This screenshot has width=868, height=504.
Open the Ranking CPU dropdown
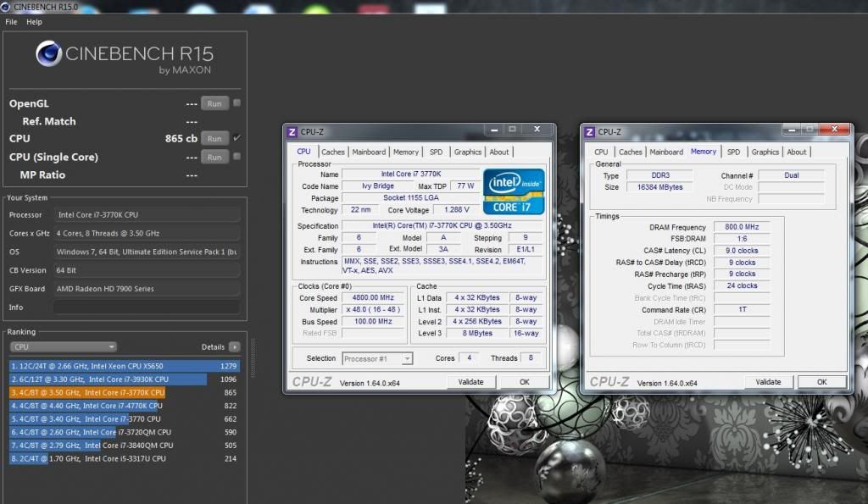click(64, 347)
